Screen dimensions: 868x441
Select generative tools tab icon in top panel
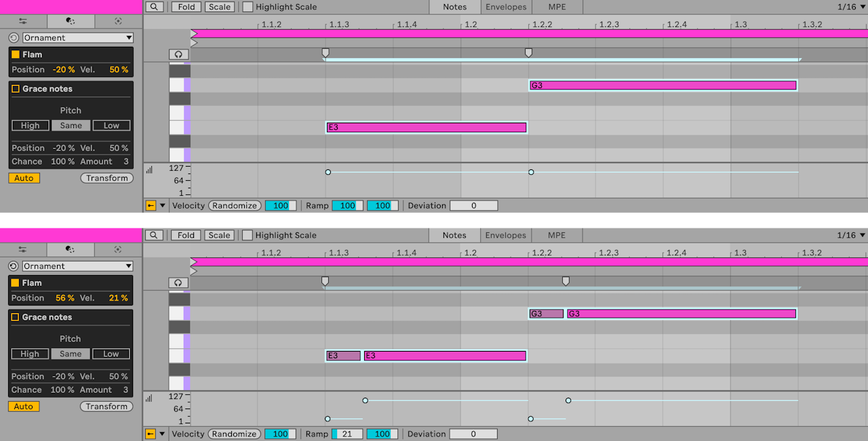coord(118,21)
